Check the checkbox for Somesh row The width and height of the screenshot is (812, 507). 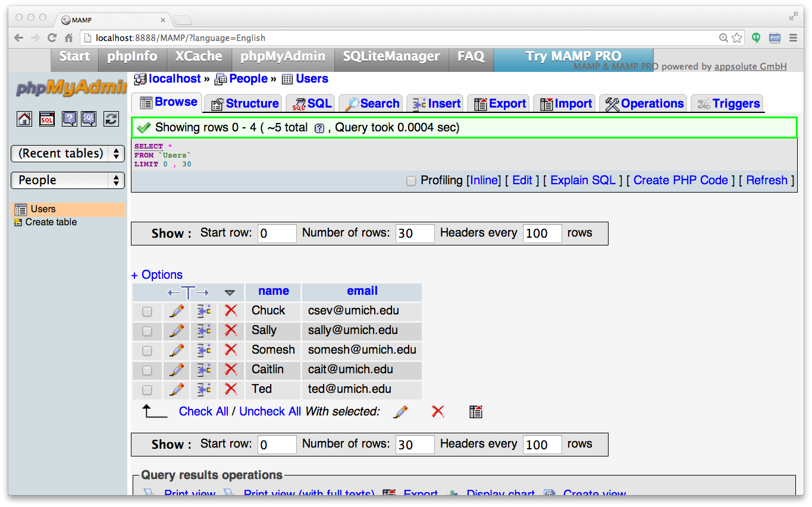coord(147,351)
